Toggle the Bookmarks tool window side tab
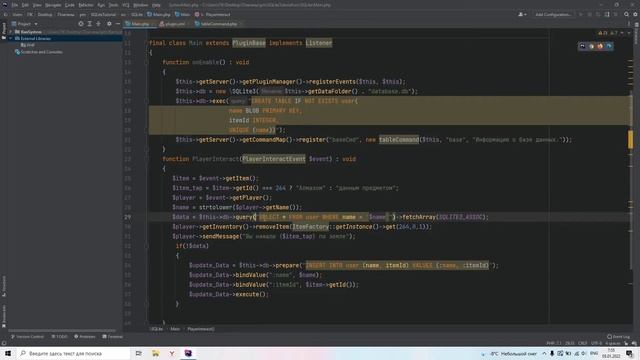The image size is (640, 360). pos(4,315)
